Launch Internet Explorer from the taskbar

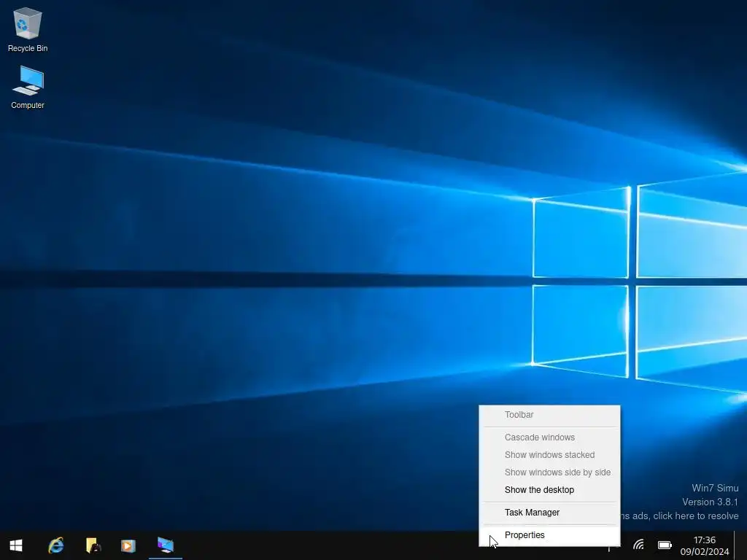click(x=55, y=545)
